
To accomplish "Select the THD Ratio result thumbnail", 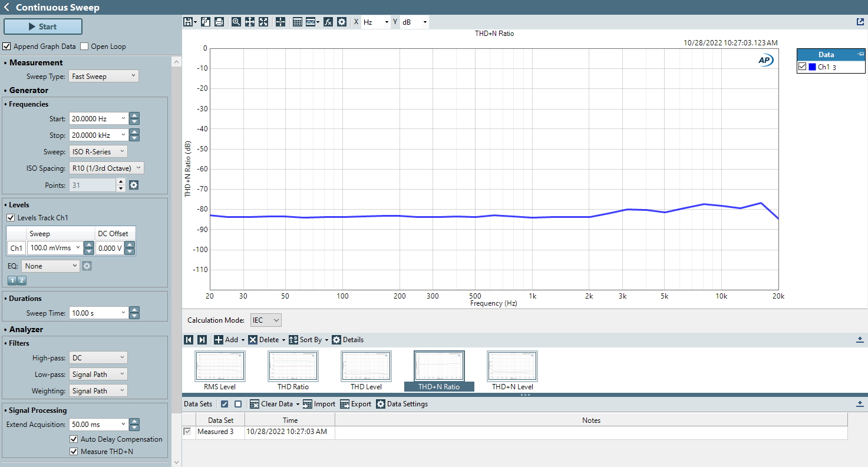I will [x=293, y=367].
